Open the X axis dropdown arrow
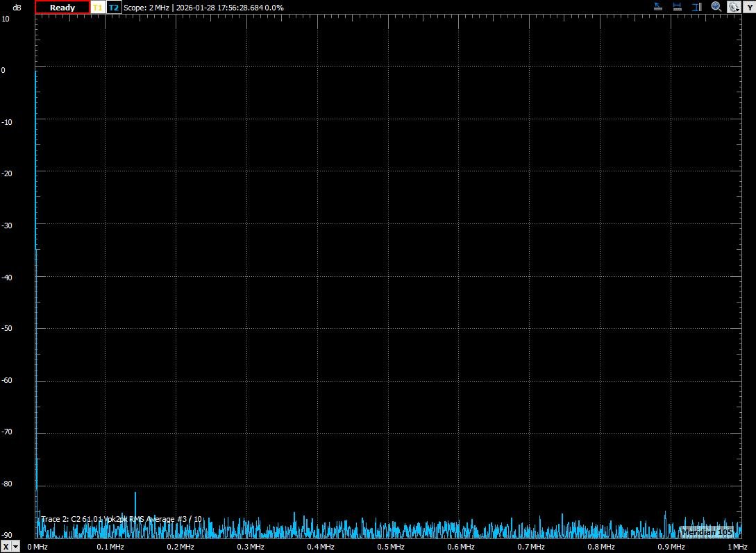The height and width of the screenshot is (553, 756). click(16, 547)
